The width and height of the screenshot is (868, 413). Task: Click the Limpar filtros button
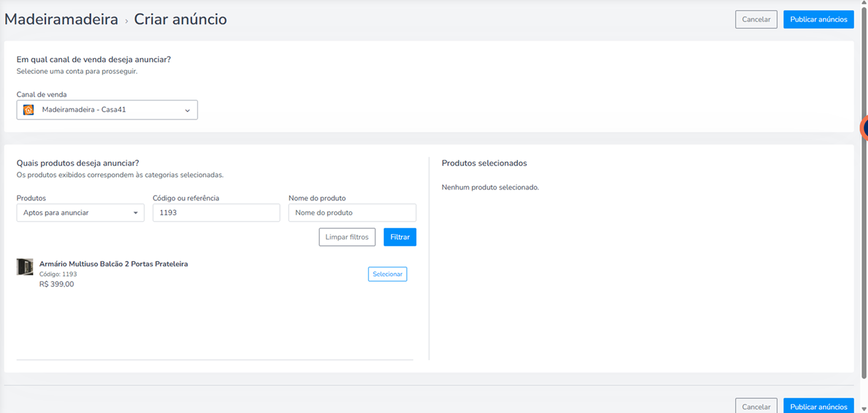[x=347, y=237]
